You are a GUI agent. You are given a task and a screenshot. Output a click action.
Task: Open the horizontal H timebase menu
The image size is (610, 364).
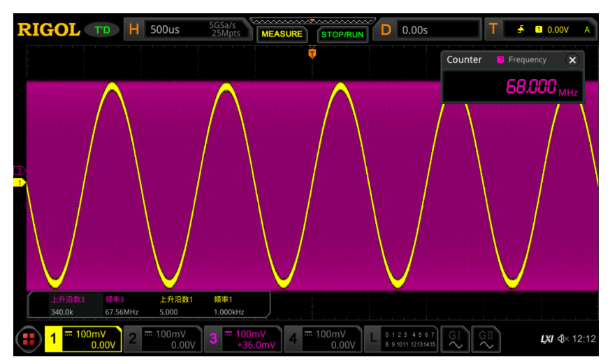(x=134, y=29)
